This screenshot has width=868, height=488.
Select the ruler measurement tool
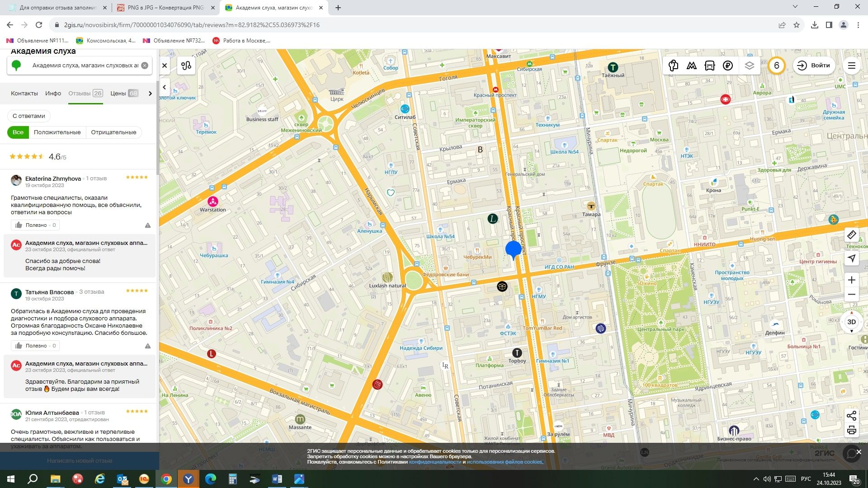click(851, 235)
